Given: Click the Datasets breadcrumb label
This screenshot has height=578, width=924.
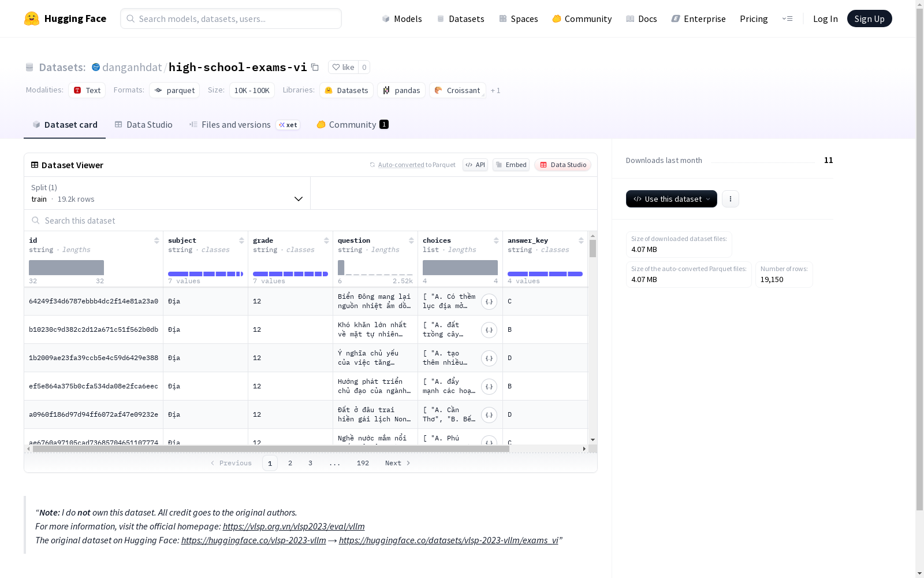Looking at the screenshot, I should (62, 67).
